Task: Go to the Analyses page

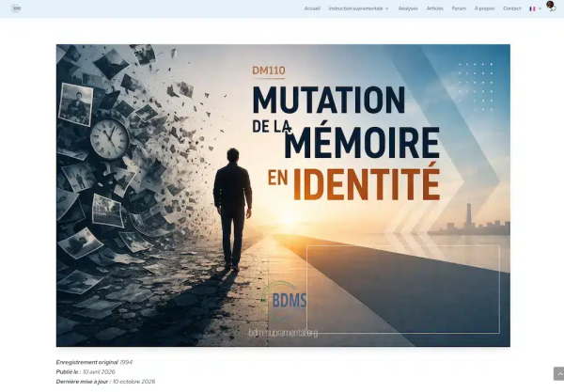Action: click(x=408, y=8)
